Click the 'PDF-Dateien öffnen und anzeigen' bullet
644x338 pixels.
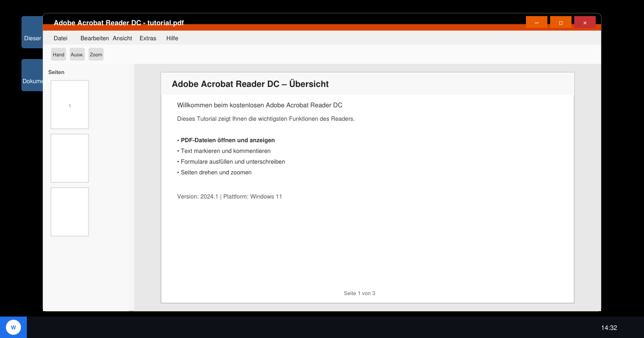(x=226, y=140)
